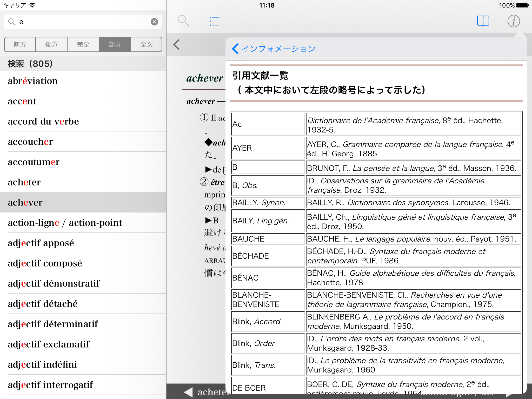This screenshot has width=532, height=399.
Task: Select the adjectif interrogatif result
Action: pos(50,385)
